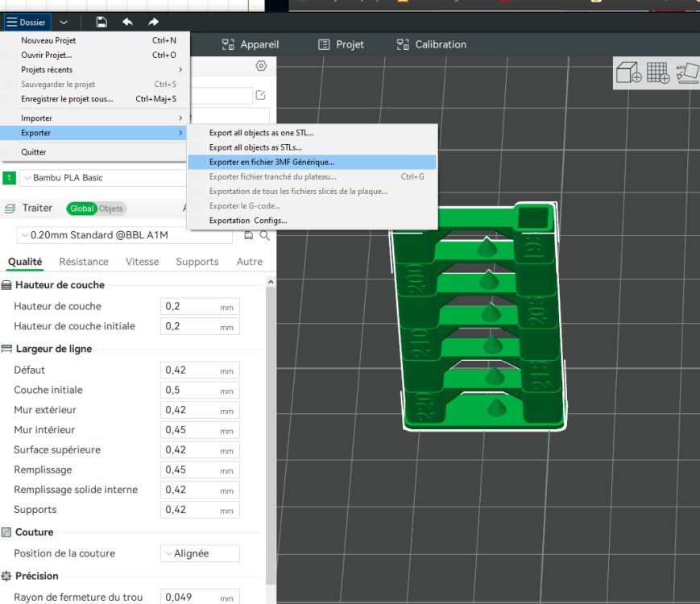Click the Add plate grid icon

point(658,73)
